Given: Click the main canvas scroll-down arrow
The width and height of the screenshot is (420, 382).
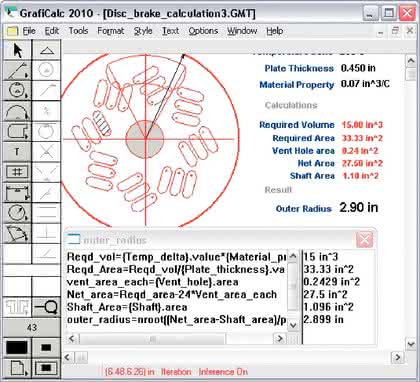Looking at the screenshot, I should 411,344.
